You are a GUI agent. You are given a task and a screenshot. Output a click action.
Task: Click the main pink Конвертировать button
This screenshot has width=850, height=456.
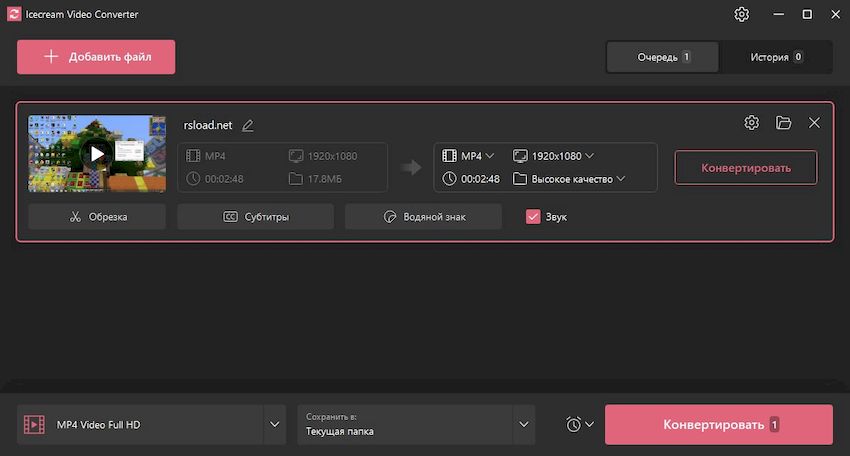(x=719, y=425)
